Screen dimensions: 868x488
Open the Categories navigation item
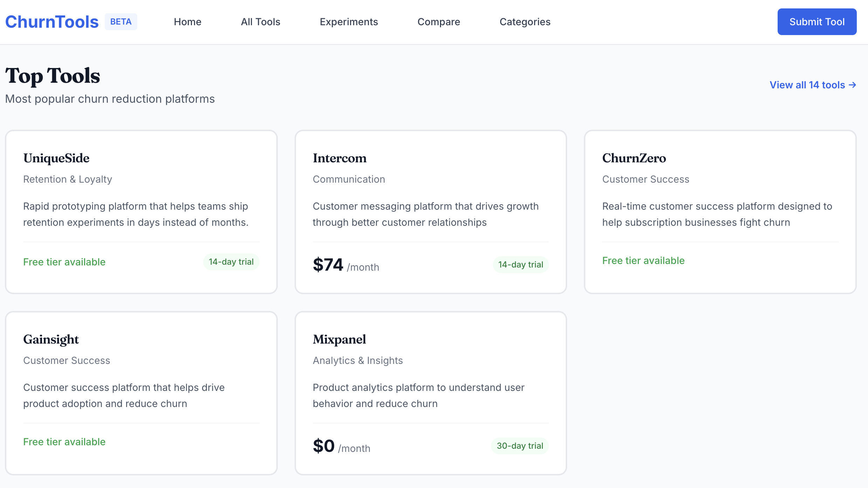coord(524,22)
